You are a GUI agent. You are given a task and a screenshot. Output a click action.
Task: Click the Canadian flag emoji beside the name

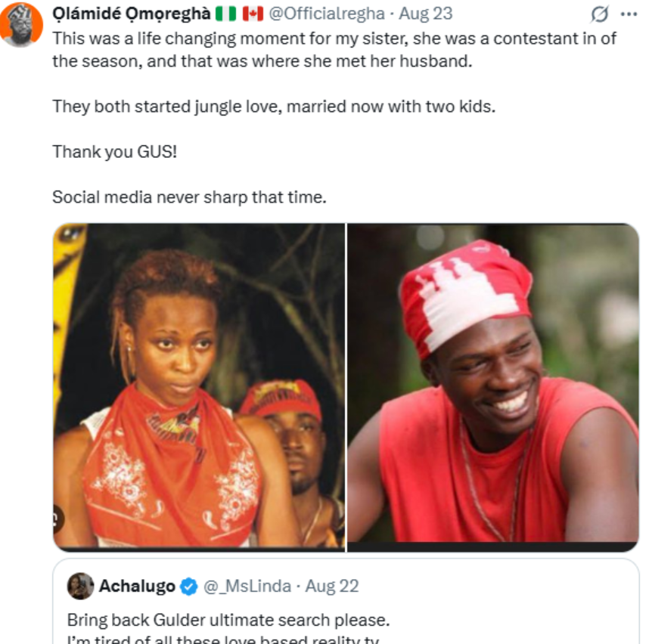(252, 14)
